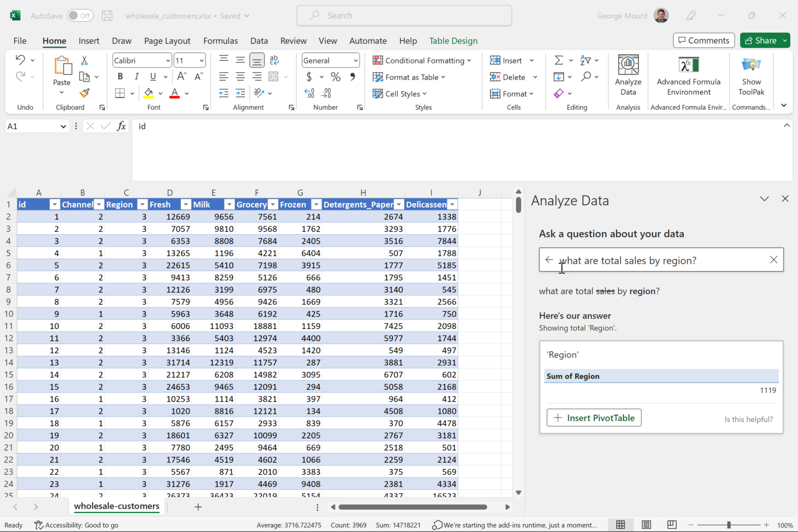
Task: Open the Comments button
Action: [703, 41]
